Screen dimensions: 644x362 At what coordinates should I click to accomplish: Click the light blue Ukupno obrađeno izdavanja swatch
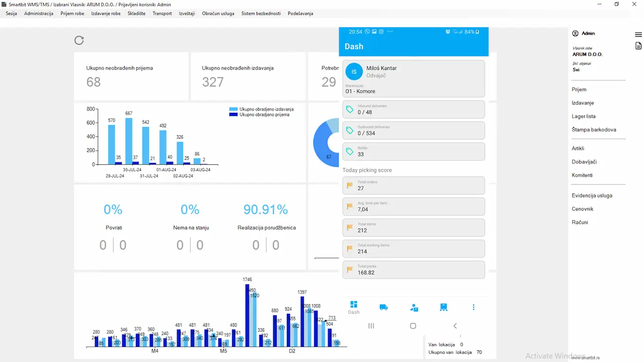click(x=233, y=109)
